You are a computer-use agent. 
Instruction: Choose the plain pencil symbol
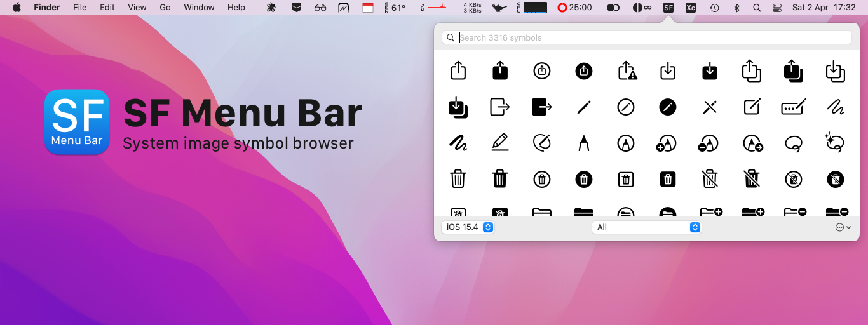(x=584, y=107)
